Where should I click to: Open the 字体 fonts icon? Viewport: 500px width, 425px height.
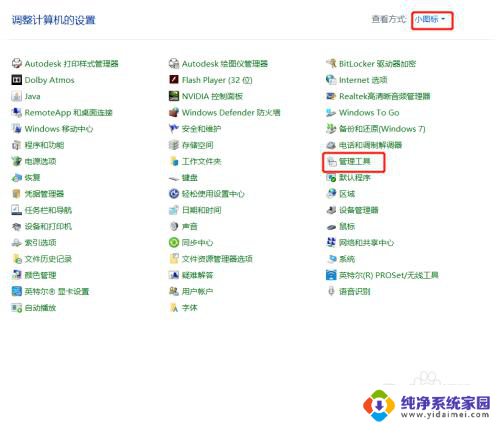click(x=174, y=308)
